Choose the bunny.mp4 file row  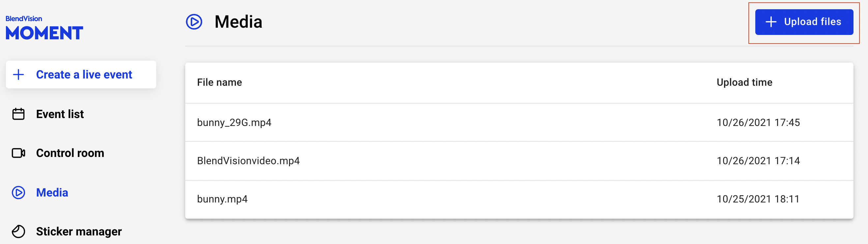pos(222,199)
